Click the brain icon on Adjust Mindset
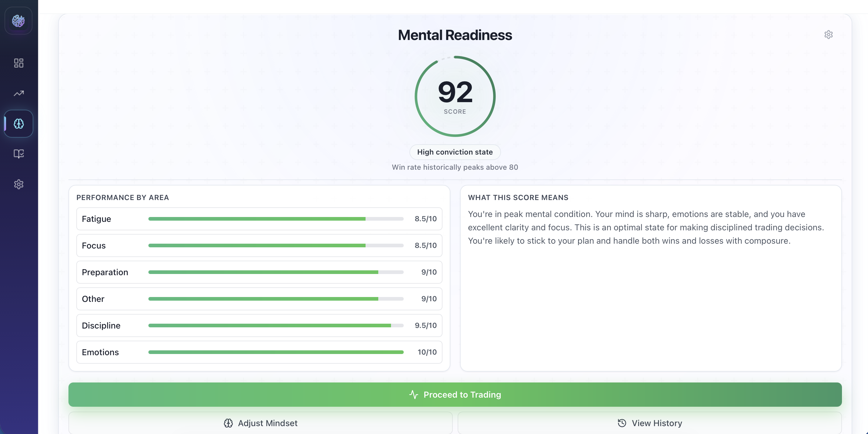Viewport: 868px width, 434px height. 228,423
